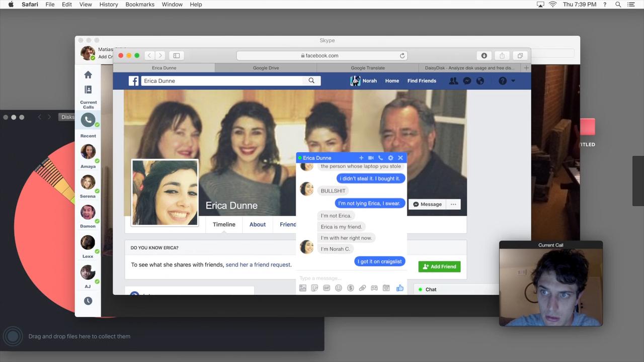
Task: Send a thumbs up like in chat
Action: (400, 288)
